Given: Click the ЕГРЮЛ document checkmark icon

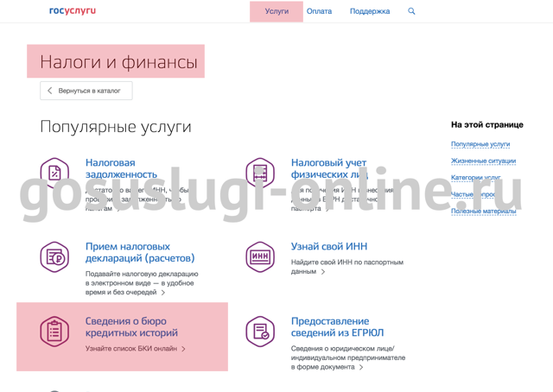Looking at the screenshot, I should [260, 332].
